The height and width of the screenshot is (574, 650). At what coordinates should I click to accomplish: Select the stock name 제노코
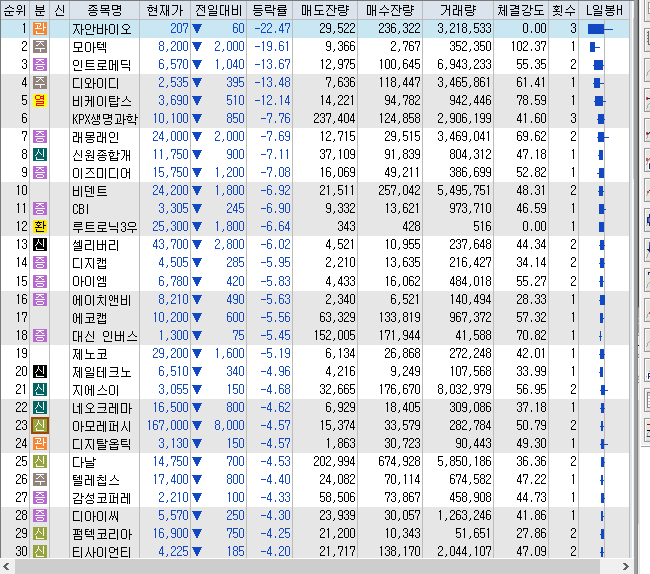90,354
